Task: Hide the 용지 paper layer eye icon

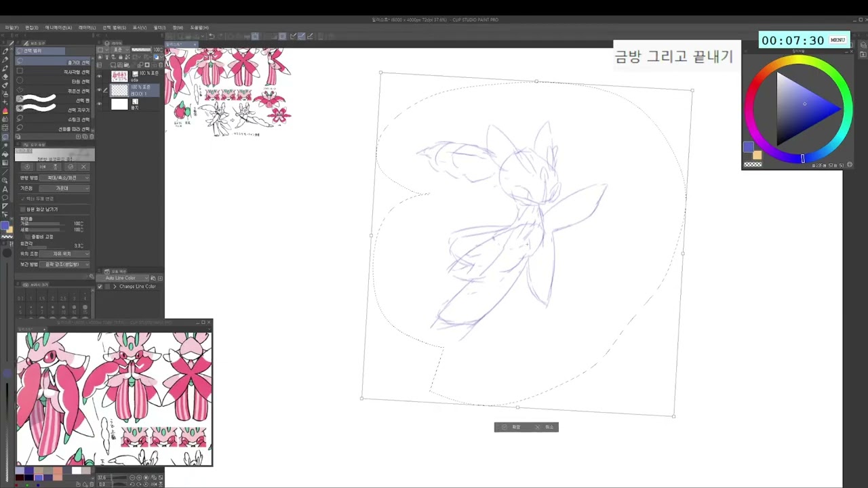Action: (x=100, y=104)
